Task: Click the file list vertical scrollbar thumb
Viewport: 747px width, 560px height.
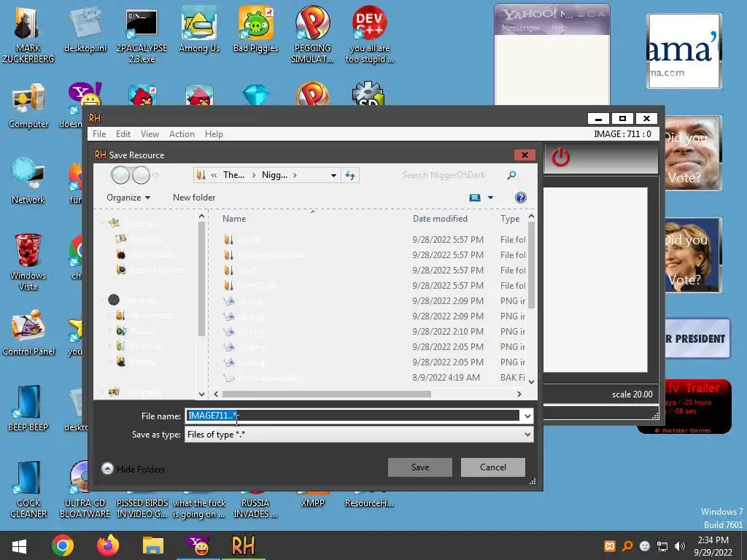Action: pos(531,265)
